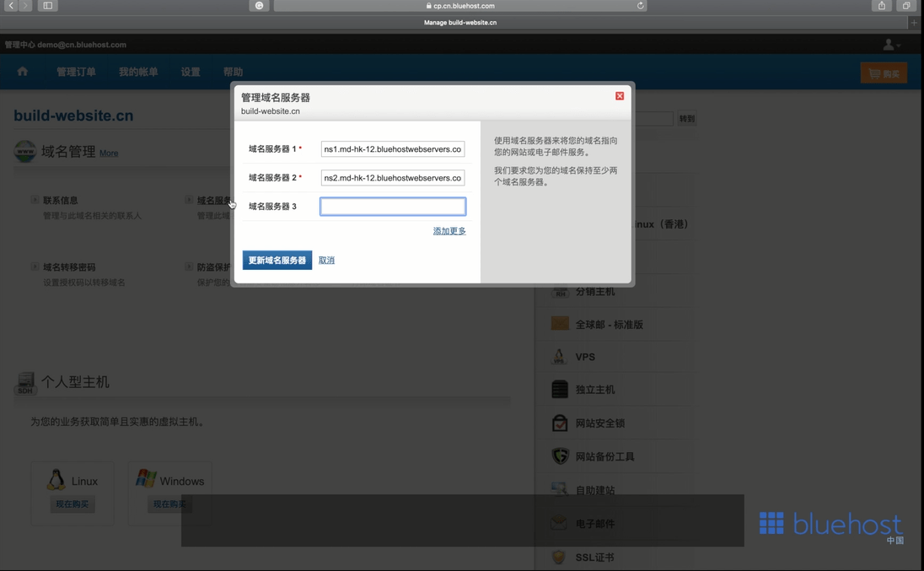Toggle the browser sidebar button

(48, 5)
